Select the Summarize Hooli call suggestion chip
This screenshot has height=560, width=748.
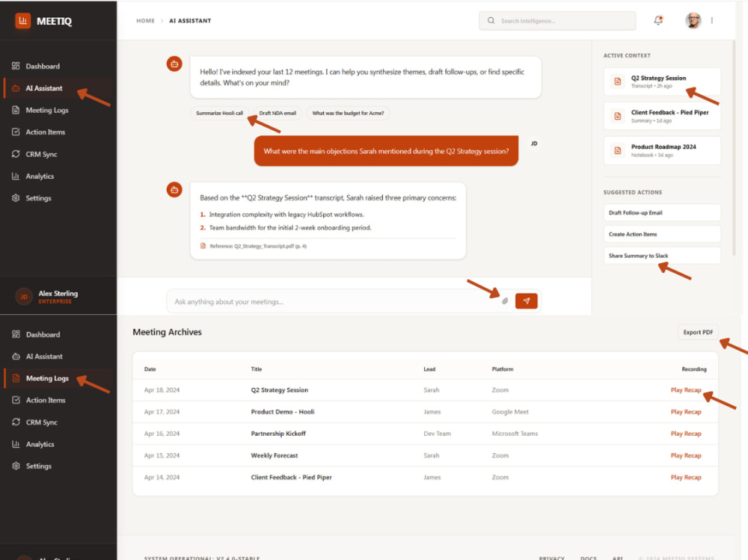coord(219,113)
